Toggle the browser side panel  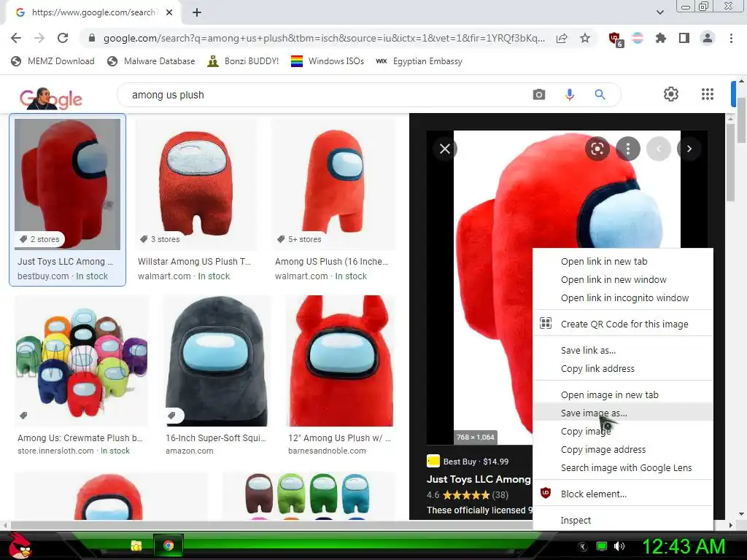(x=684, y=38)
